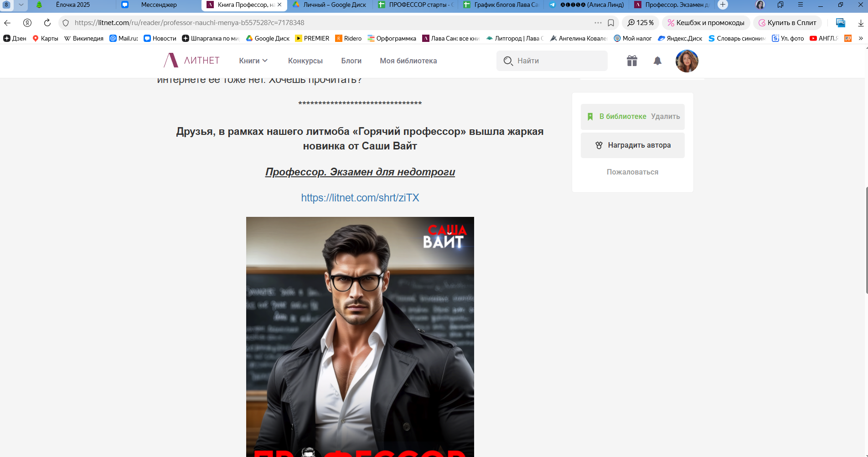Screen dimensions: 868x457
Task: Open the tab group counter badge 8
Action: pos(6,5)
